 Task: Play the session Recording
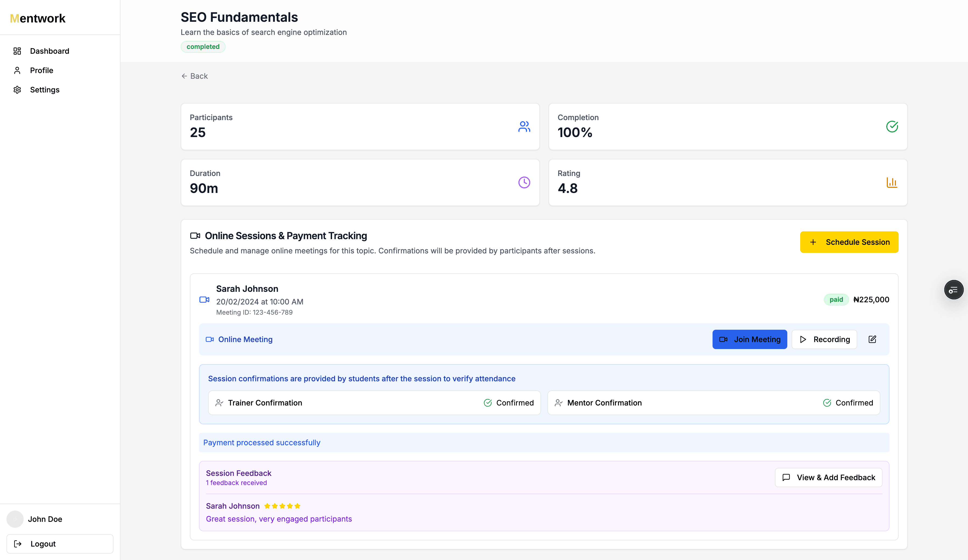[824, 339]
